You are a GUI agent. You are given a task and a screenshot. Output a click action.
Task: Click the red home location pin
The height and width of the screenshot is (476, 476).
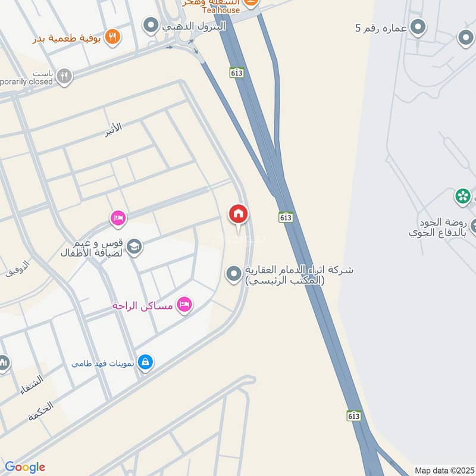(x=239, y=217)
